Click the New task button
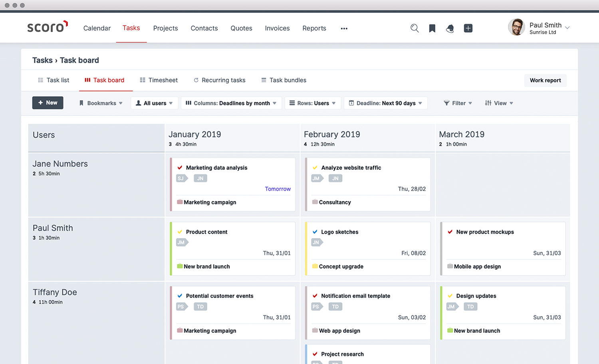 pyautogui.click(x=48, y=103)
